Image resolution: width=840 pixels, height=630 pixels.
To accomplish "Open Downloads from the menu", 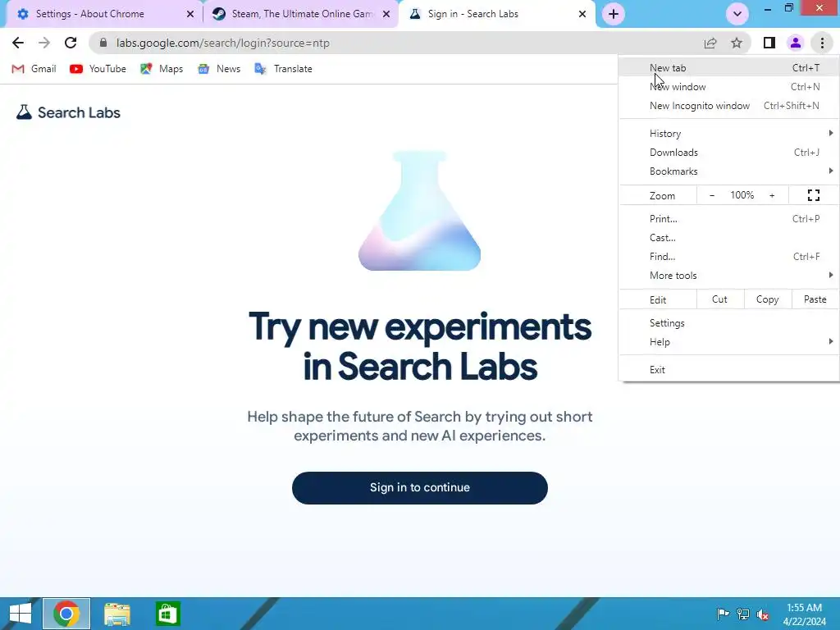I will pyautogui.click(x=728, y=152).
